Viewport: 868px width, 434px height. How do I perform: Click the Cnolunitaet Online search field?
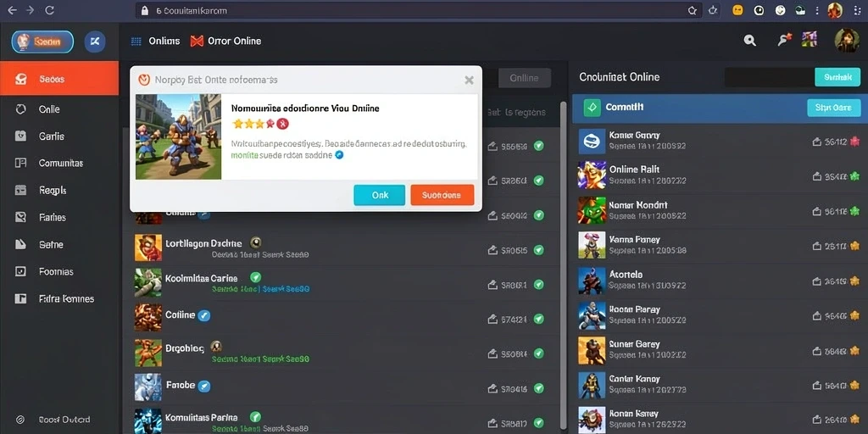[x=770, y=77]
